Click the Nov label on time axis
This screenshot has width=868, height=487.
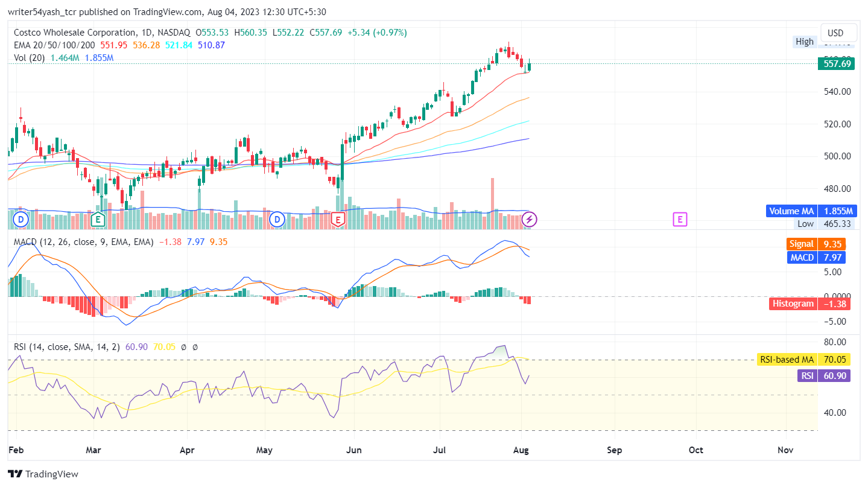[785, 450]
